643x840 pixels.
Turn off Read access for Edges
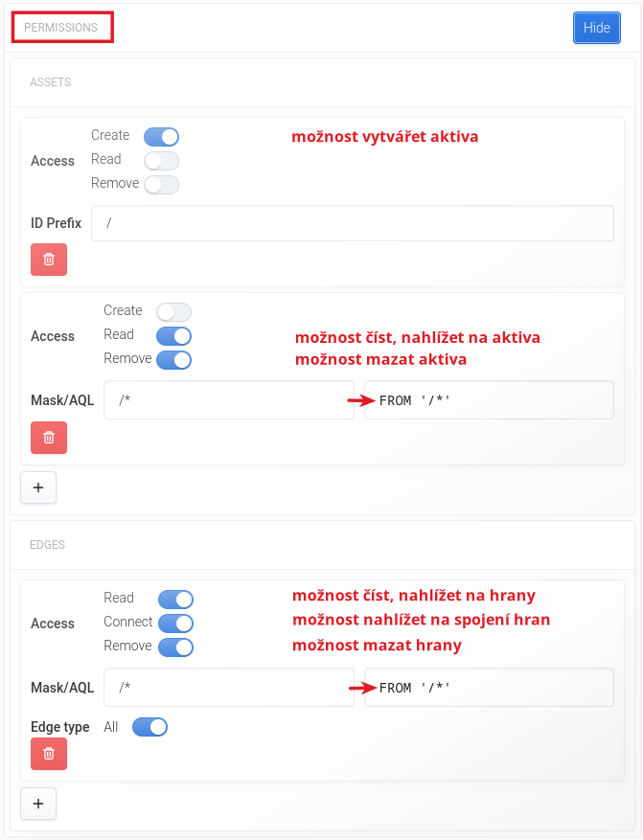click(x=175, y=600)
